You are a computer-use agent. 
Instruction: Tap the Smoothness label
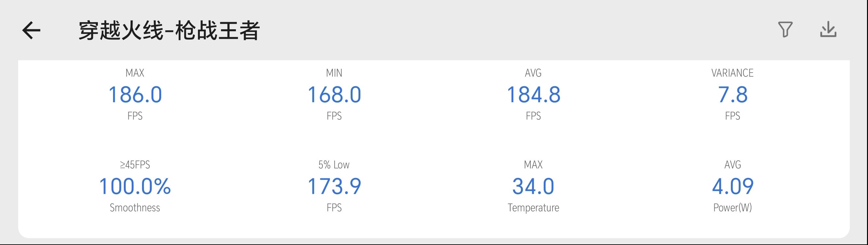(x=135, y=208)
